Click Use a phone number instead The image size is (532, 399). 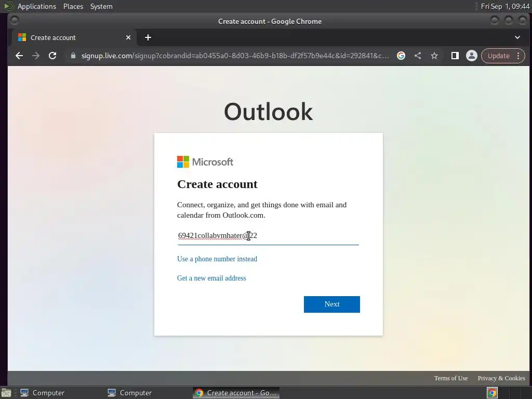click(217, 259)
